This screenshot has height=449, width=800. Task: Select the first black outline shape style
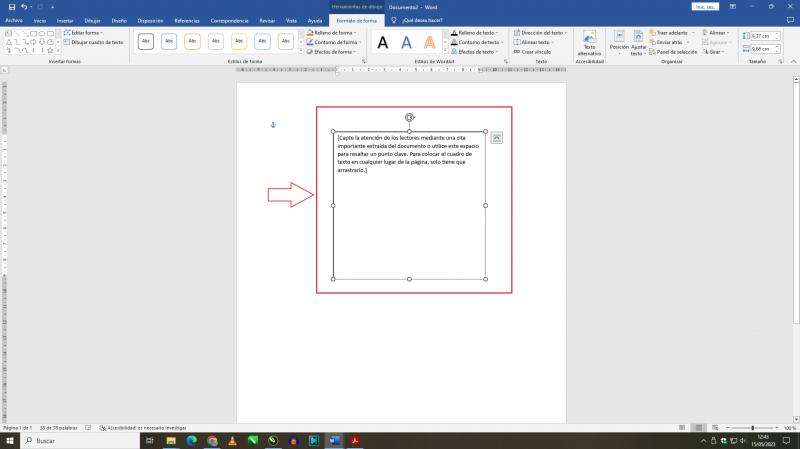tap(146, 41)
